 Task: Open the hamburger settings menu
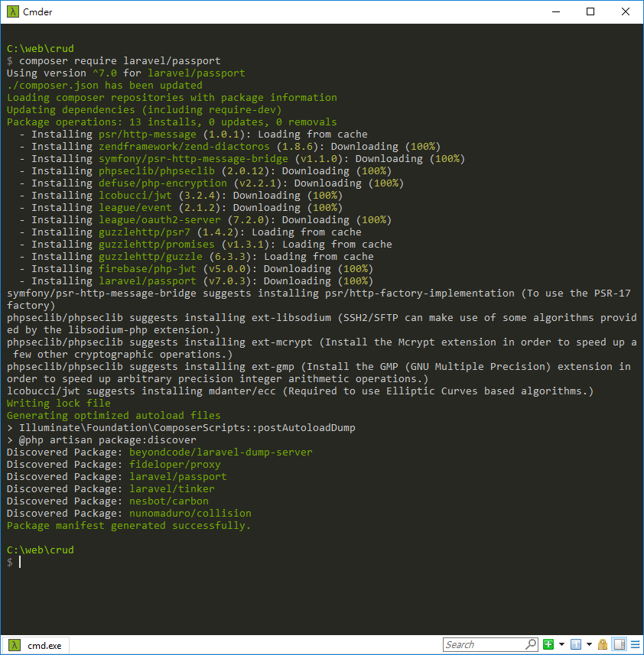click(636, 644)
